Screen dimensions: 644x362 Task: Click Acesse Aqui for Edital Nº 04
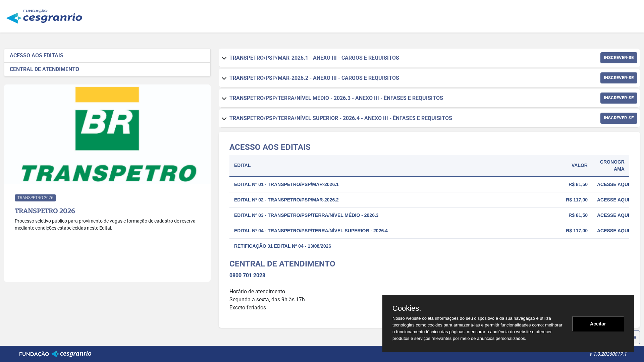tap(613, 231)
